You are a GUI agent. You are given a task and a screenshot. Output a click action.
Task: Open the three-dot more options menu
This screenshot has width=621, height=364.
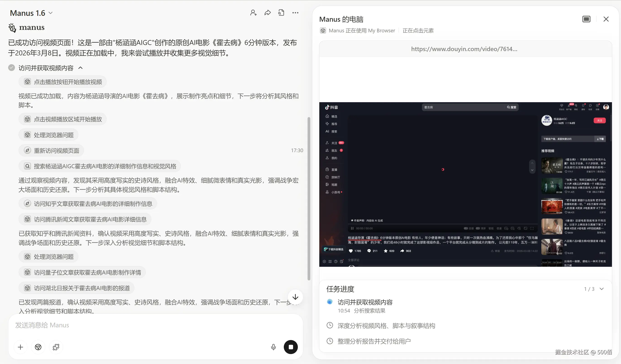pyautogui.click(x=295, y=13)
